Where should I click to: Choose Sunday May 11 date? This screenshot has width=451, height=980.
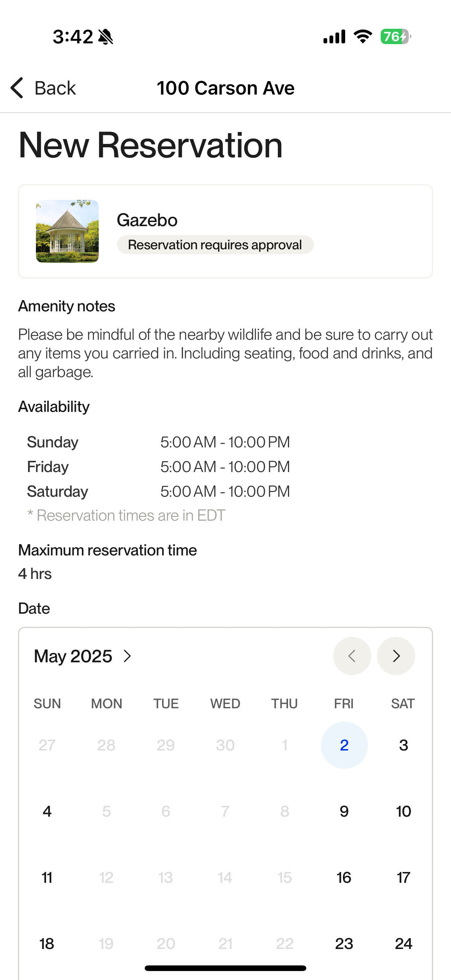[47, 877]
